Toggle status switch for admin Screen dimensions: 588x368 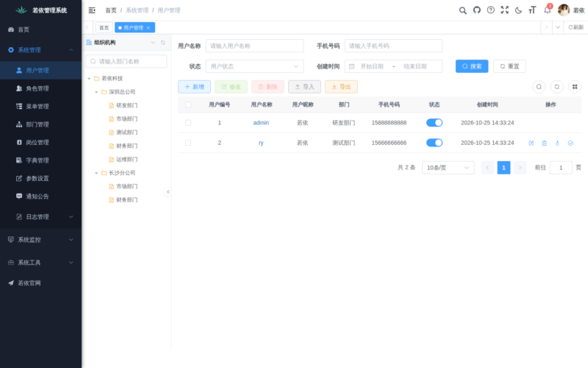tap(434, 123)
